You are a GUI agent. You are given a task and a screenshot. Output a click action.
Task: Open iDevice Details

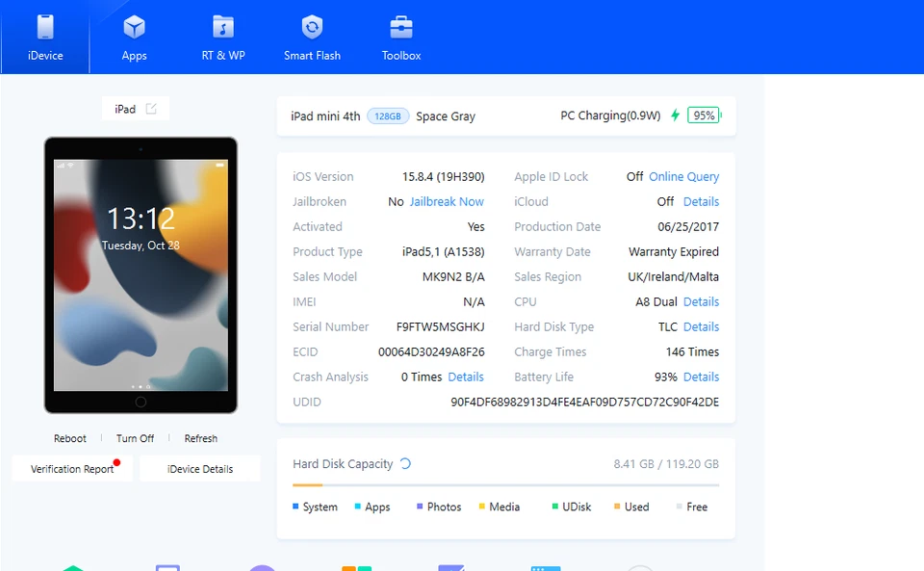(200, 469)
